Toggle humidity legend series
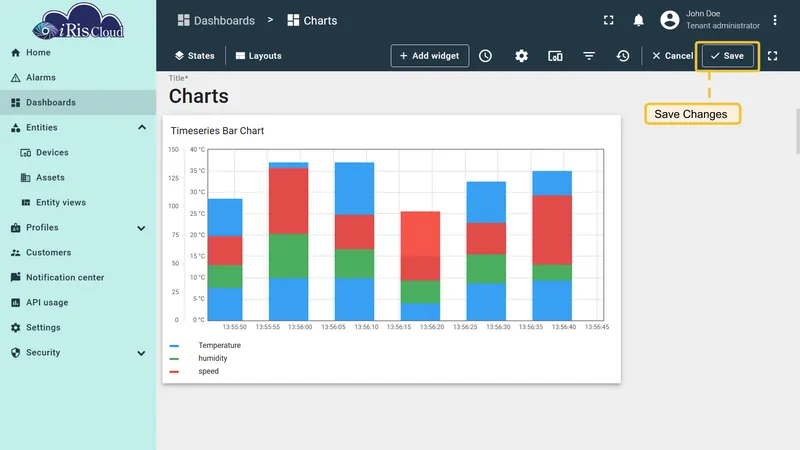800x450 pixels. [x=213, y=358]
